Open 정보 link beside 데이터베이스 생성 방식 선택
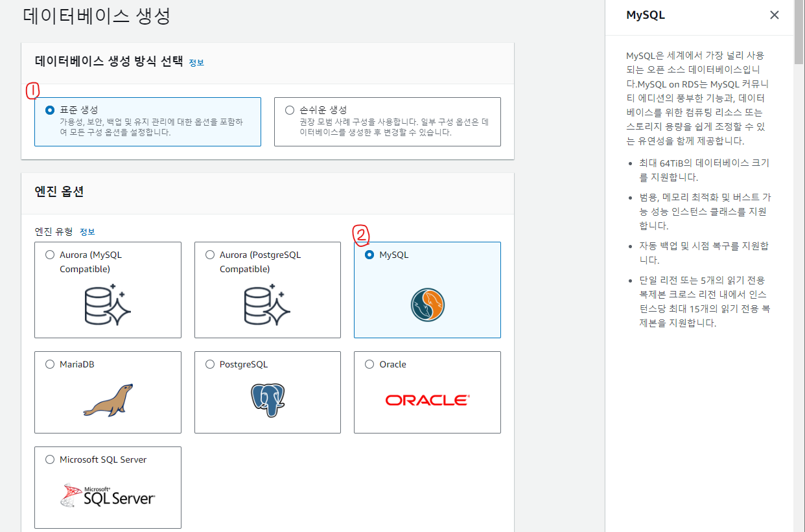This screenshot has width=805, height=532. [x=196, y=63]
